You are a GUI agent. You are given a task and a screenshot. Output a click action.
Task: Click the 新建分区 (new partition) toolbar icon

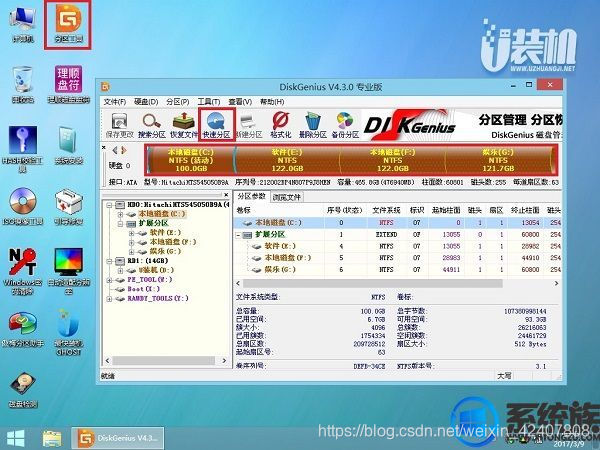tap(249, 125)
